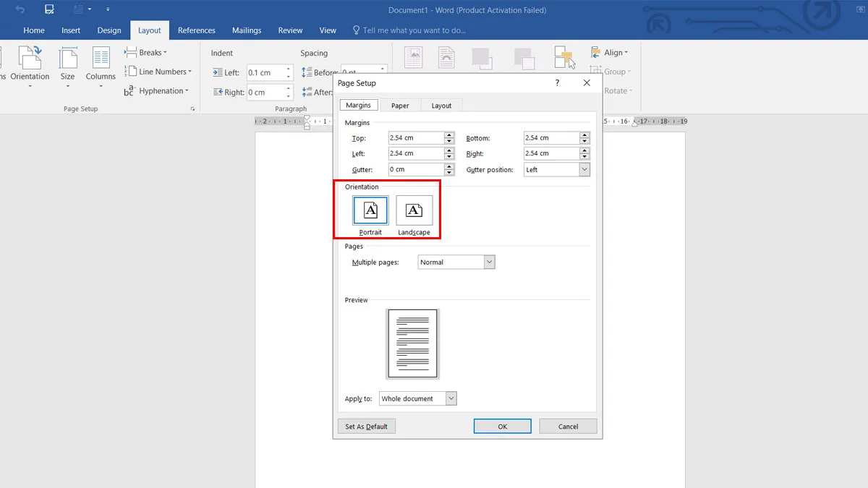The height and width of the screenshot is (488, 868).
Task: Switch to the Paper tab
Action: (x=400, y=106)
